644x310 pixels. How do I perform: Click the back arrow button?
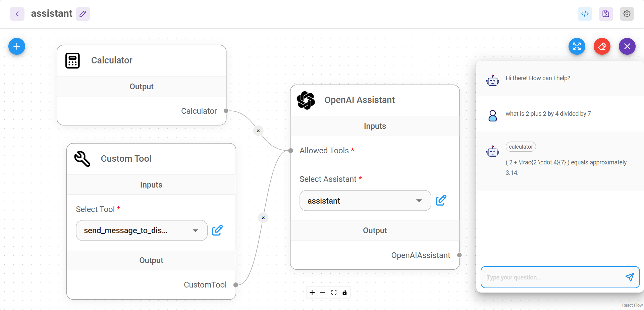click(x=17, y=14)
